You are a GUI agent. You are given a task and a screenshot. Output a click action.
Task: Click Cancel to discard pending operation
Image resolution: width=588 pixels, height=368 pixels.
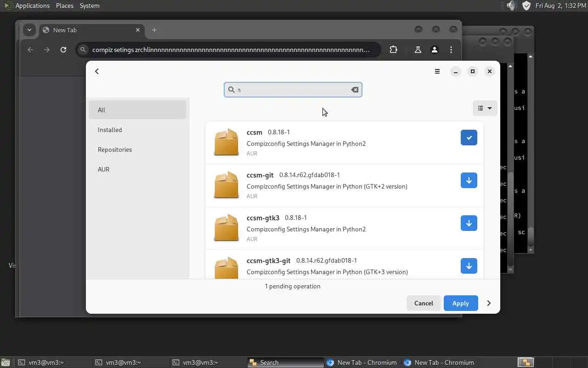424,303
